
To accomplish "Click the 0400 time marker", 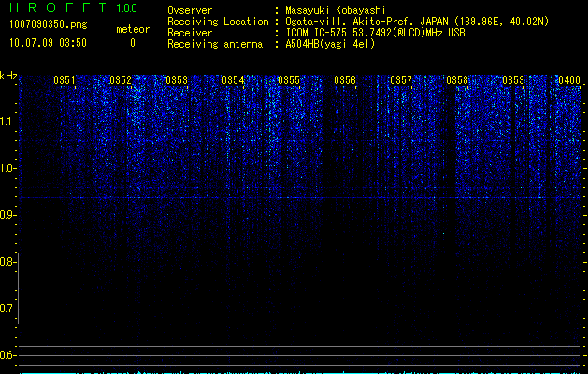I will tap(569, 80).
